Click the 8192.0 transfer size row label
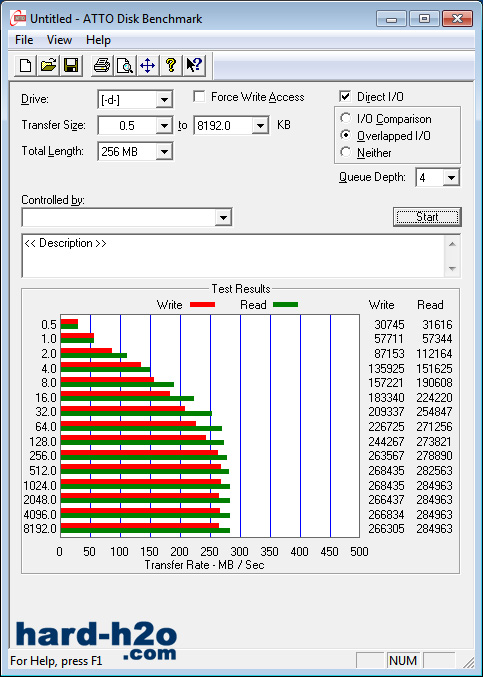The width and height of the screenshot is (483, 677). click(40, 529)
